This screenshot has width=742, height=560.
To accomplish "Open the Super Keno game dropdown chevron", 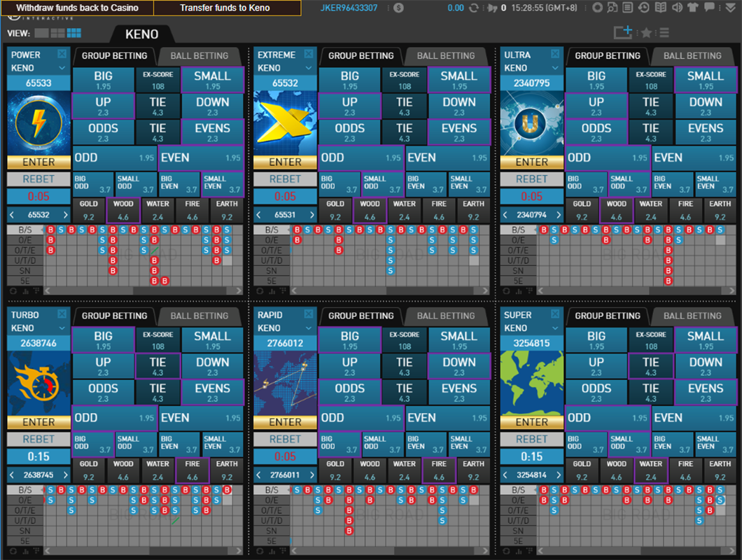I will [x=555, y=328].
